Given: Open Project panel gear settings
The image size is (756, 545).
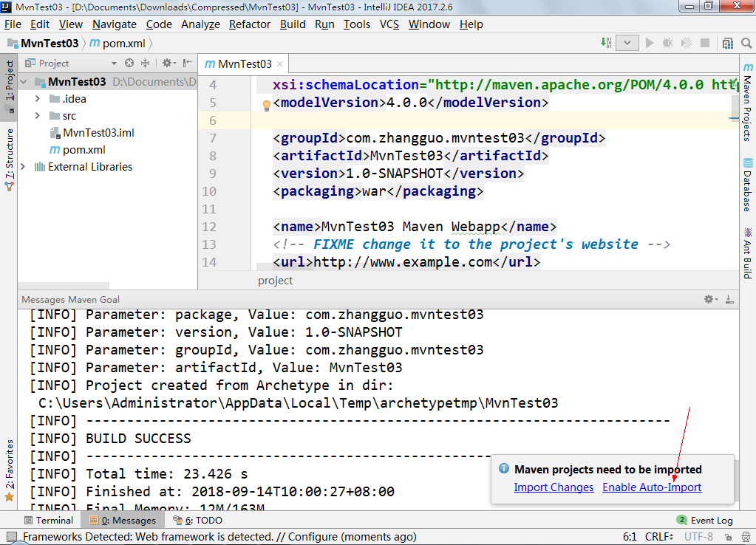Looking at the screenshot, I should (168, 63).
